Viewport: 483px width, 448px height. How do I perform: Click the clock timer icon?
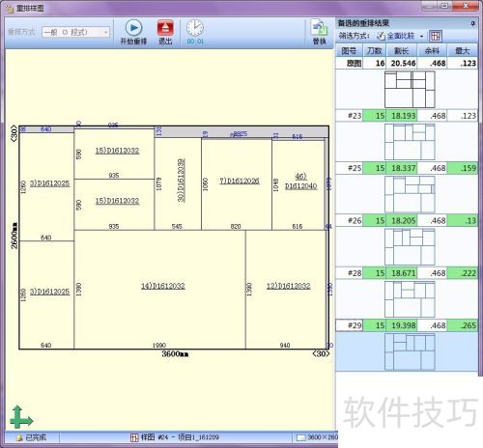pos(195,28)
